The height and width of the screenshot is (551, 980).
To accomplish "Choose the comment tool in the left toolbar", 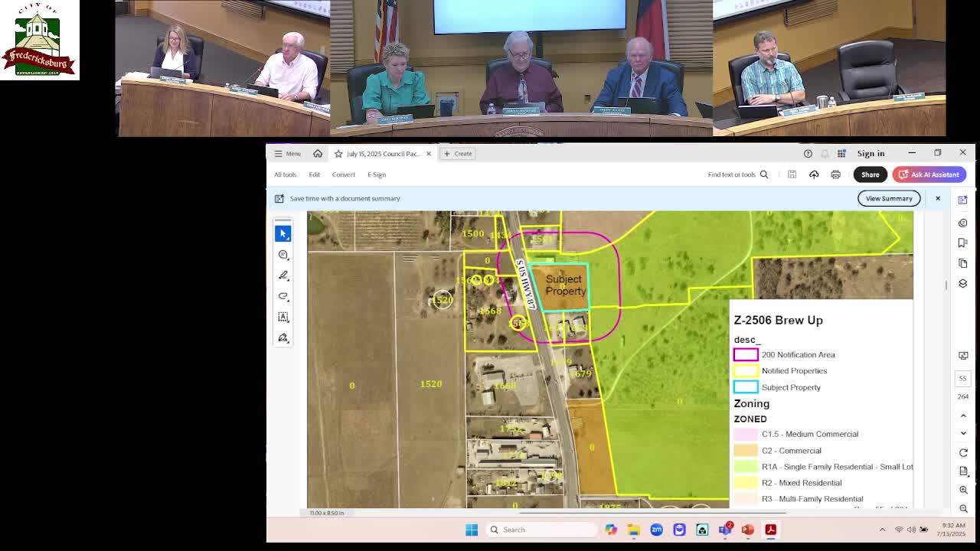I will click(x=283, y=255).
